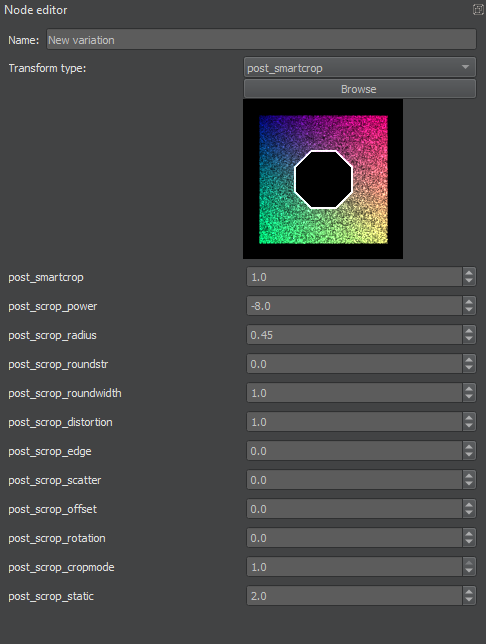486x644 pixels.
Task: Decrease post_scrop_roundwidth with down arrow
Action: click(x=469, y=398)
